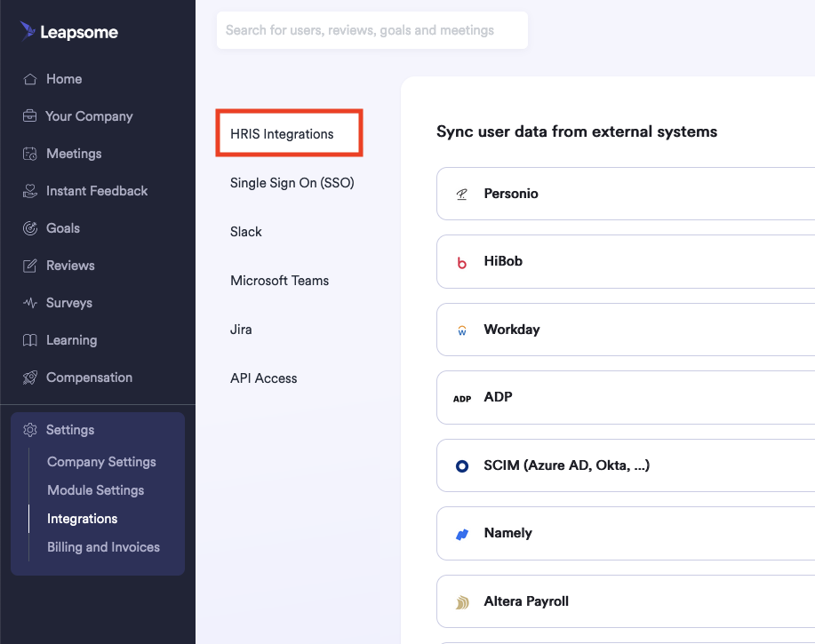This screenshot has height=644, width=815.
Task: Open the Microsoft Teams integration section
Action: pyautogui.click(x=279, y=280)
